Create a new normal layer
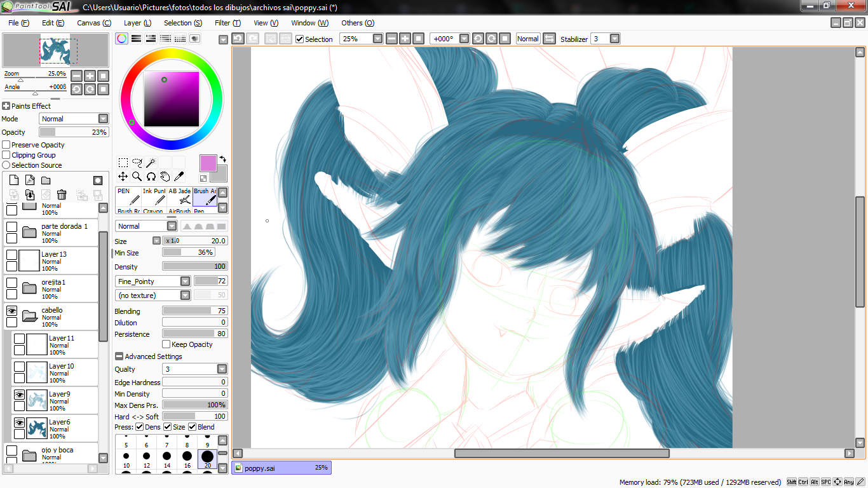 pyautogui.click(x=14, y=180)
